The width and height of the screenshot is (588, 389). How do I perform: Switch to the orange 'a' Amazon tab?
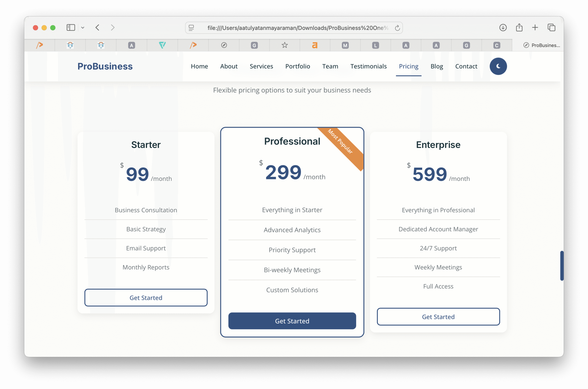pos(314,45)
